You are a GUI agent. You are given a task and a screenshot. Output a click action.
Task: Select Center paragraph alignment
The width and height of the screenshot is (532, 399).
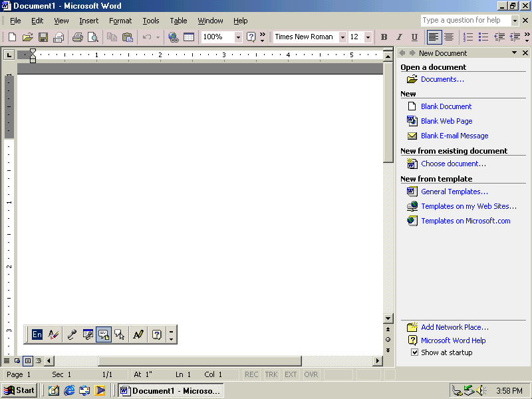[x=449, y=37]
